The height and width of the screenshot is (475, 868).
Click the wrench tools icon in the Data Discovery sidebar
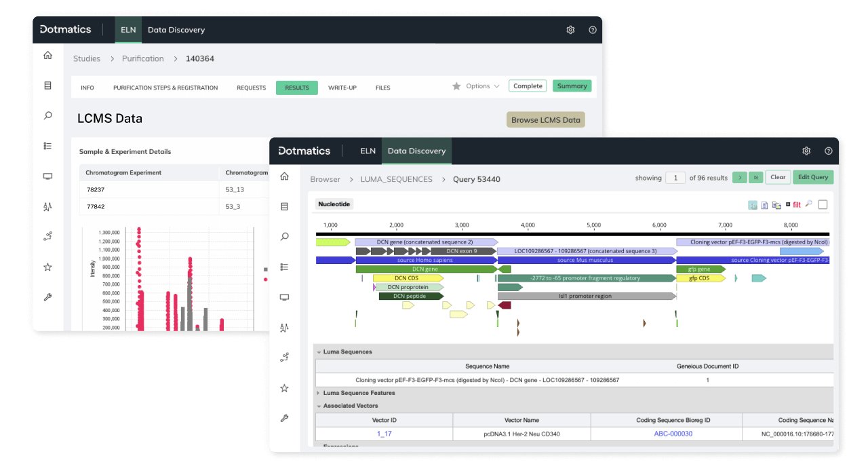pos(284,419)
